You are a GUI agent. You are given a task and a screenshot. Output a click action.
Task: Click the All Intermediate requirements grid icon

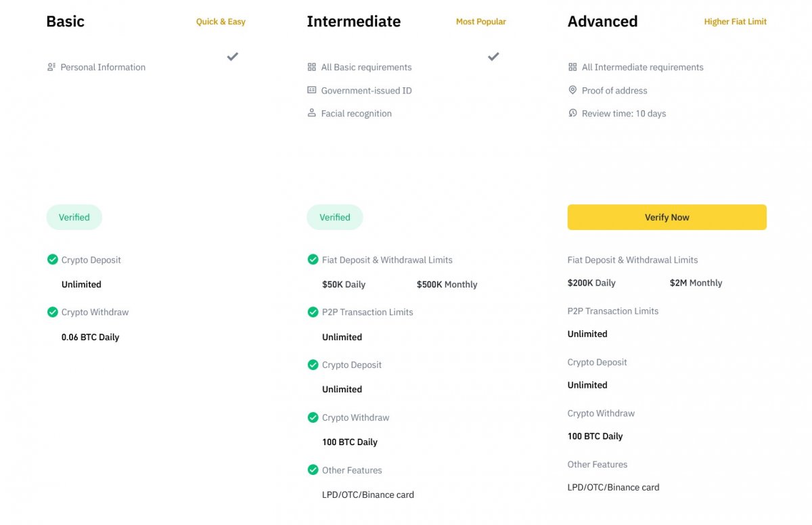click(x=572, y=67)
